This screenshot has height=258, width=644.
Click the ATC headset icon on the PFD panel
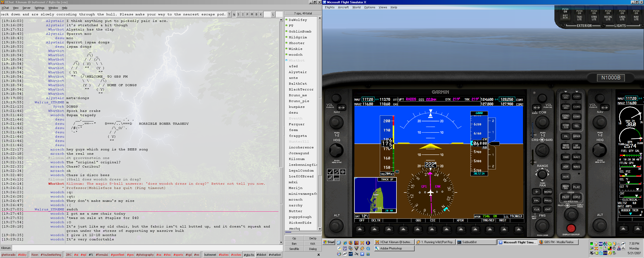coord(336,172)
